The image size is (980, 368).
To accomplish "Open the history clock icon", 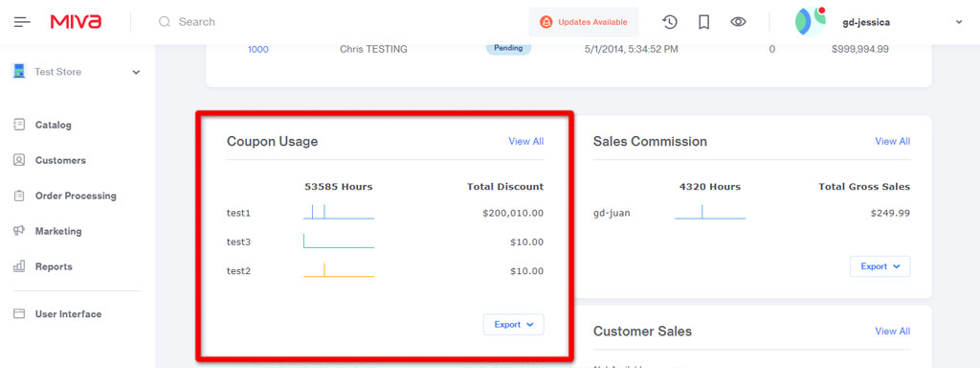I will [x=669, y=22].
